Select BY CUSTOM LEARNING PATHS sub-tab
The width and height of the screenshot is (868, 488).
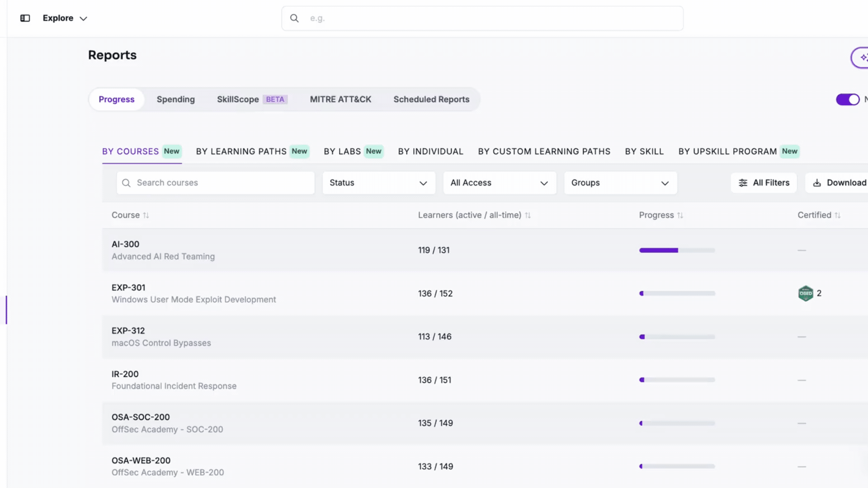[x=544, y=151]
